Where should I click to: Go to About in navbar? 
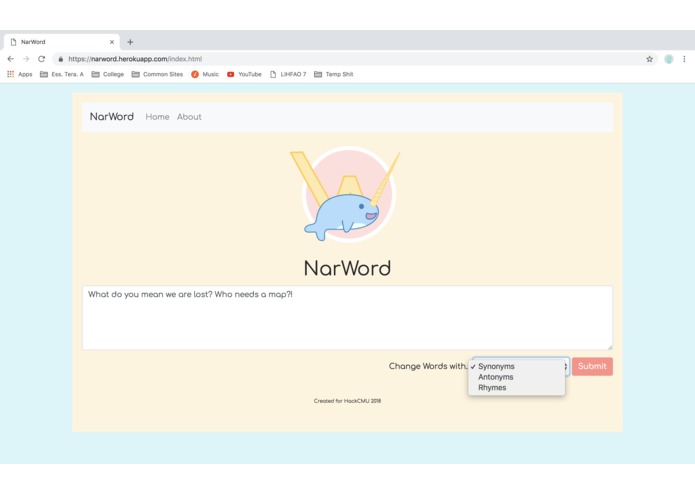tap(189, 117)
